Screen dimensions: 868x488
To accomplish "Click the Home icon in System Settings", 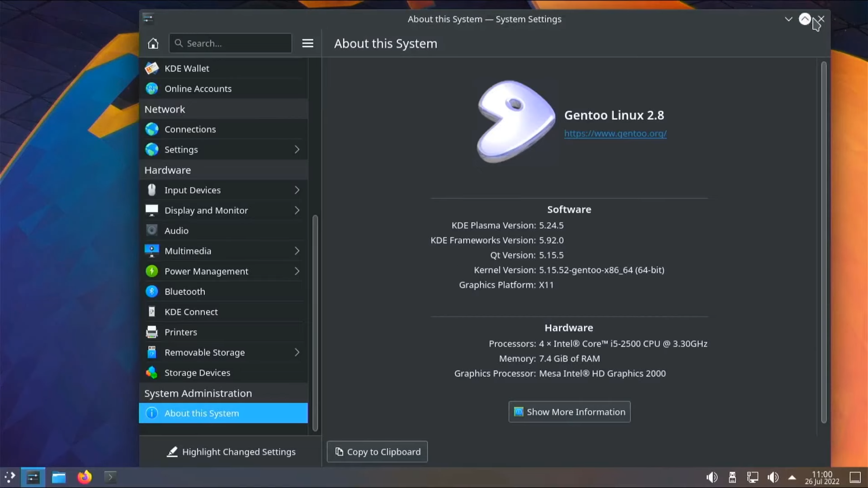I will (x=153, y=43).
